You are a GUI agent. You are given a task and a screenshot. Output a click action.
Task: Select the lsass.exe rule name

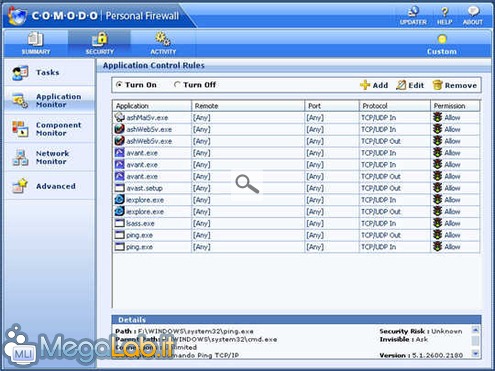(140, 224)
